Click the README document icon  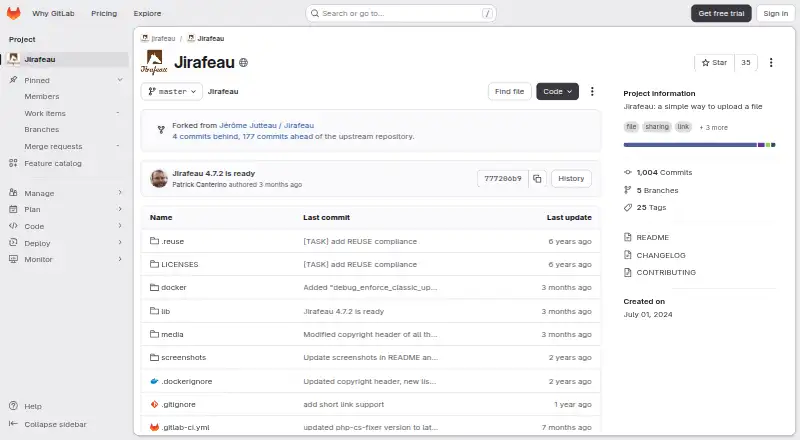point(628,237)
